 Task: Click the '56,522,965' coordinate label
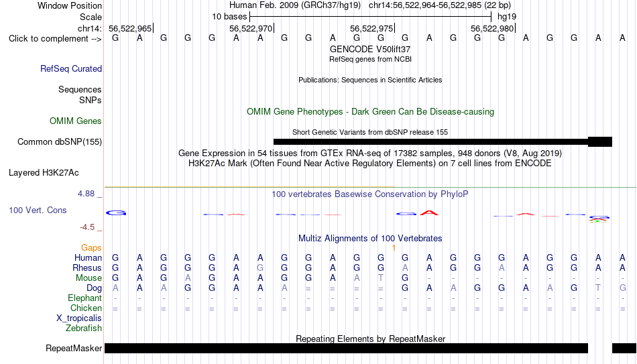tap(130, 28)
